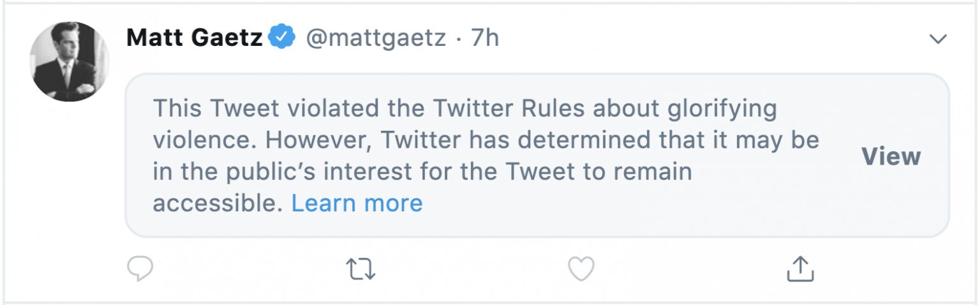The height and width of the screenshot is (305, 980).
Task: Open the 7h timestamp permalink
Action: (x=485, y=38)
